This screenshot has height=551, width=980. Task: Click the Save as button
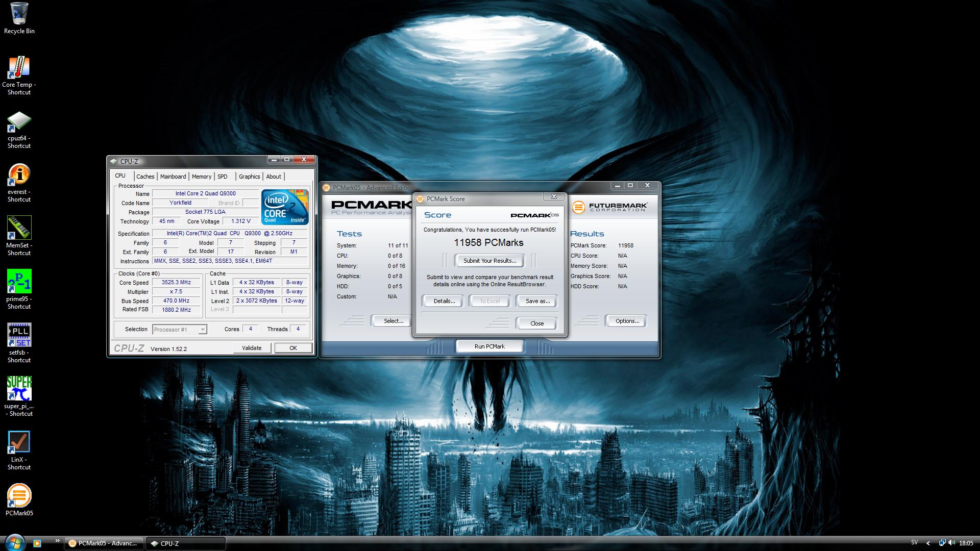[x=537, y=301]
